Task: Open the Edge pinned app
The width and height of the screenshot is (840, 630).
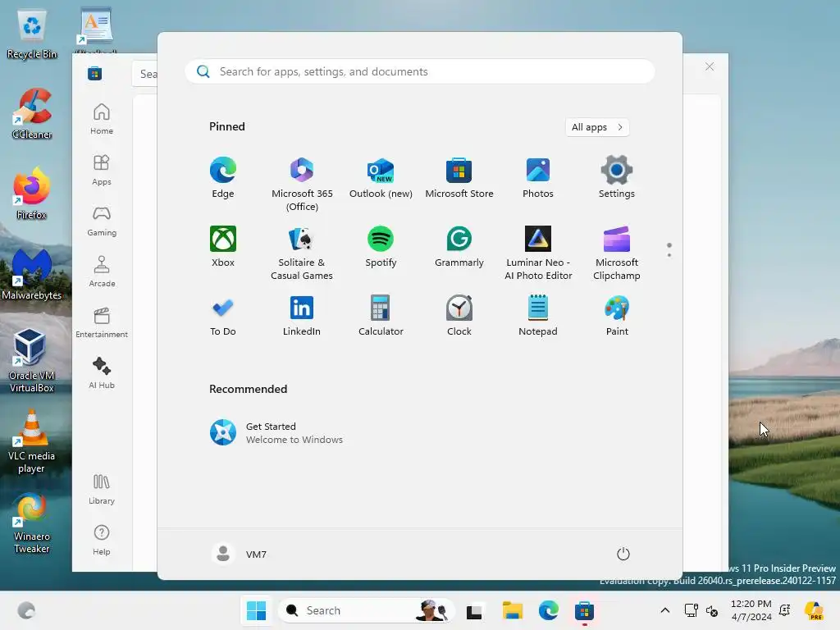Action: click(223, 178)
